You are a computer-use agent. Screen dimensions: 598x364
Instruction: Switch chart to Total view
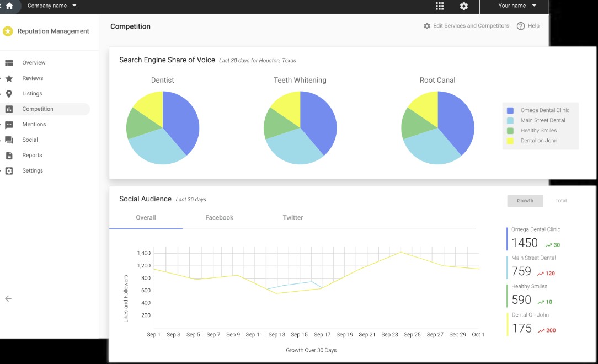coord(560,201)
